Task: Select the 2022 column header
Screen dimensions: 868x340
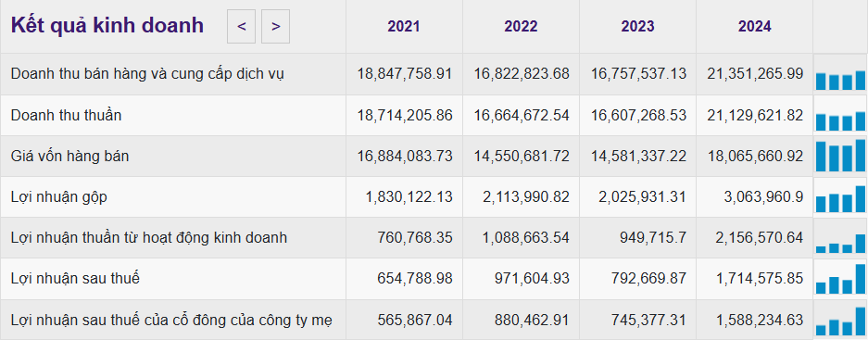Action: [x=521, y=27]
